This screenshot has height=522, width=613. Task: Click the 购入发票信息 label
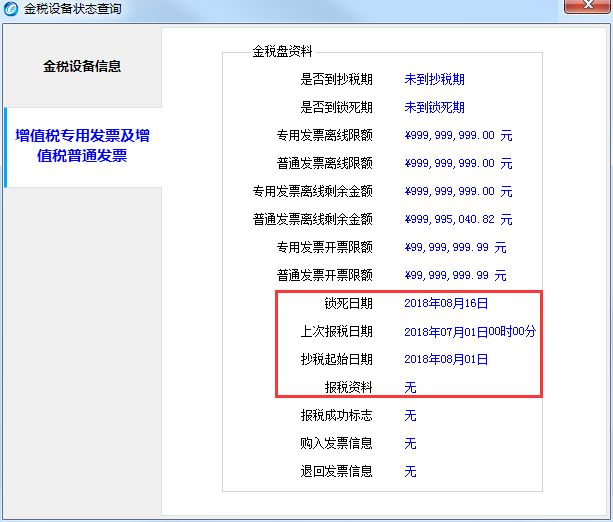336,443
